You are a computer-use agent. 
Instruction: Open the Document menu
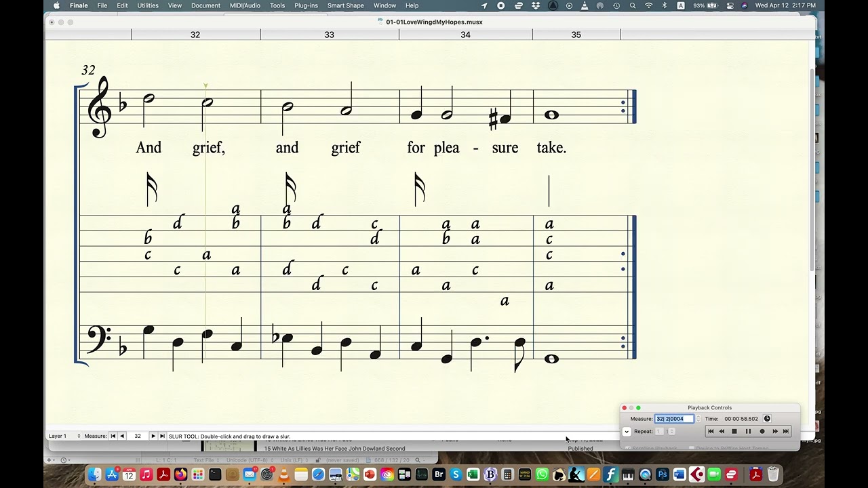click(x=205, y=5)
